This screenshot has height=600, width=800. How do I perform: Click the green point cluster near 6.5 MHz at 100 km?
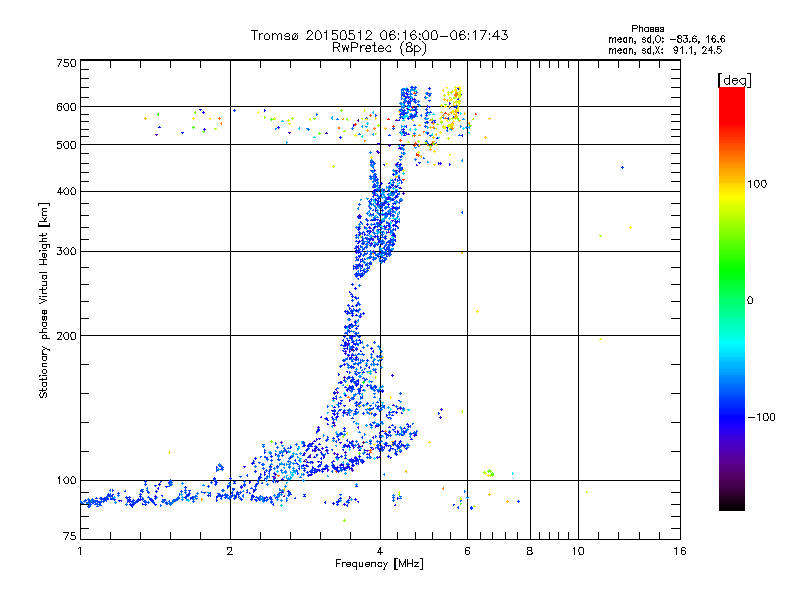(489, 473)
